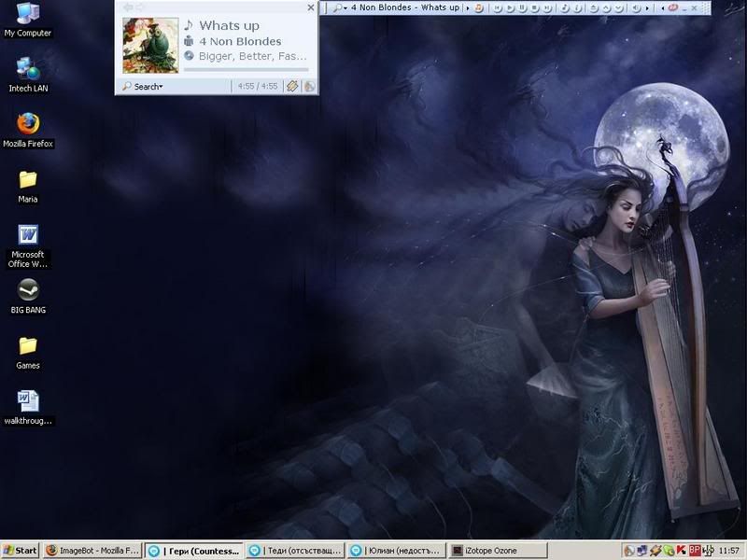Screen dimensions: 747x560
Task: Click the round icon at mini player's bottom-right
Action: [309, 86]
